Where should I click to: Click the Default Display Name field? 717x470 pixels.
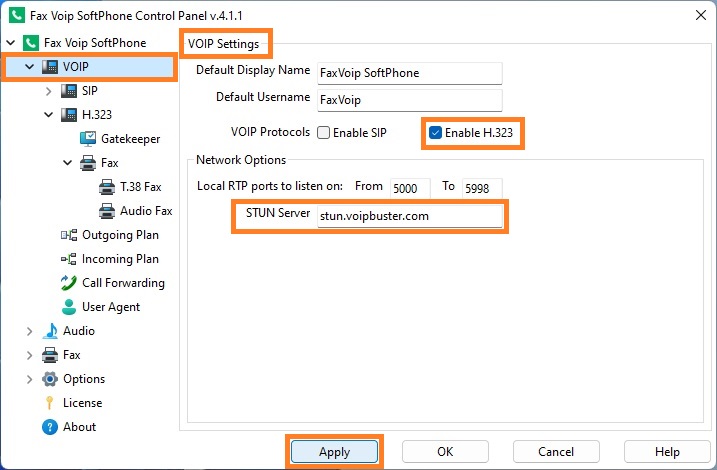(x=410, y=73)
